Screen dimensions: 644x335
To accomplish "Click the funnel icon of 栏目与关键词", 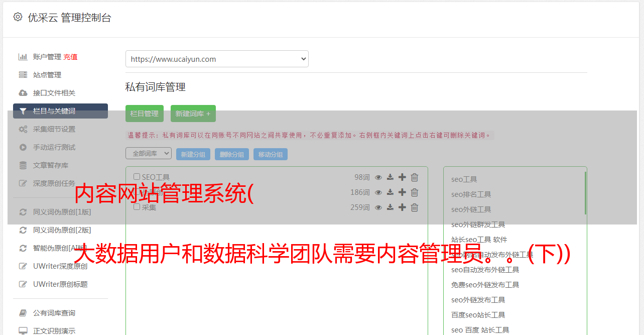I will click(23, 111).
